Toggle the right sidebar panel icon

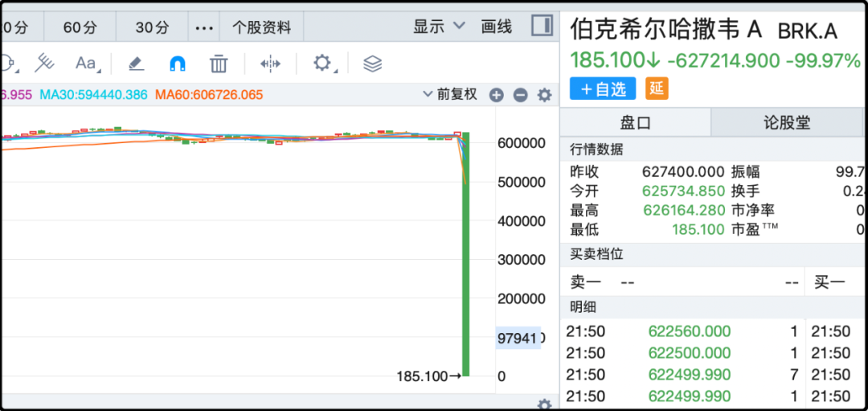542,26
